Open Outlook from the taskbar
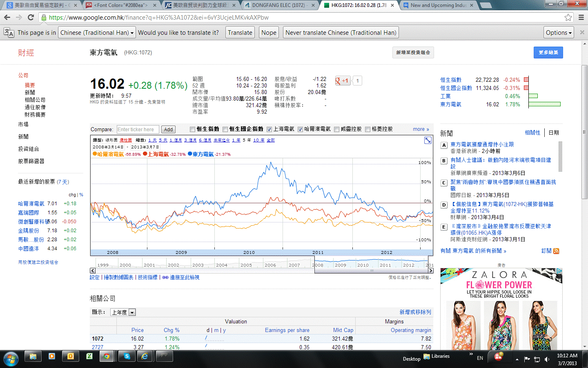This screenshot has width=588, height=368. [x=71, y=357]
